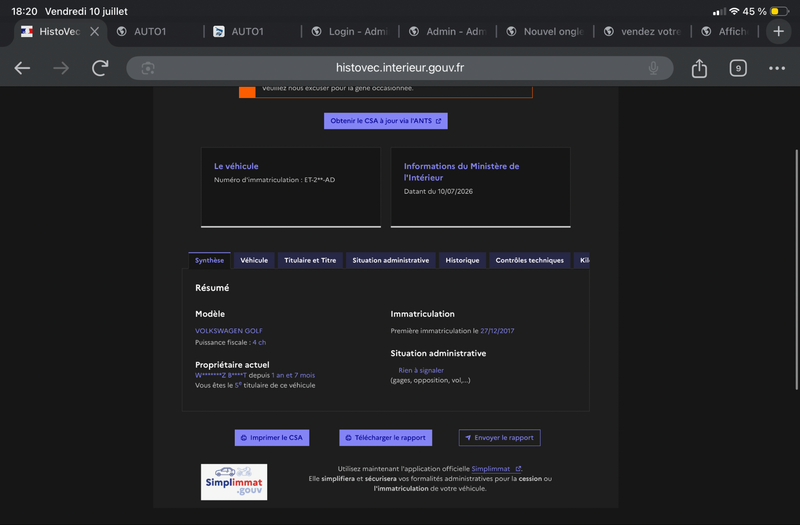
Task: Click the address bar histovec.interieur.gouv.fr
Action: point(399,68)
